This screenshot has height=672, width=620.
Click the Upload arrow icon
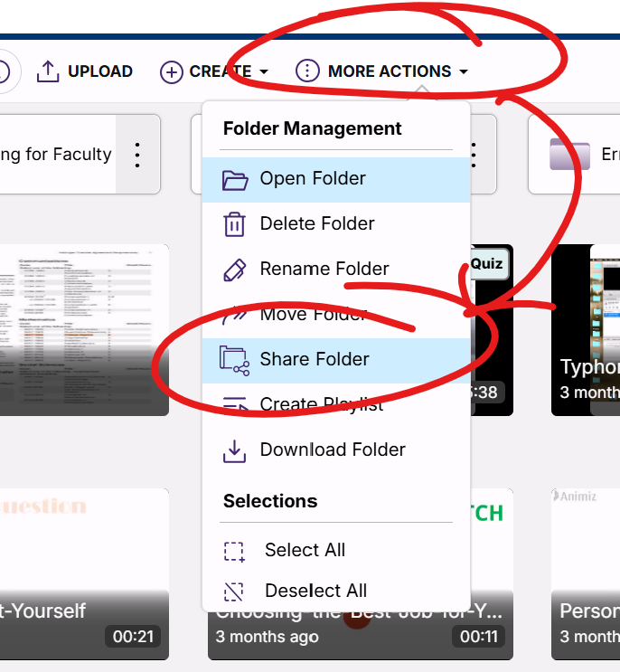point(48,71)
